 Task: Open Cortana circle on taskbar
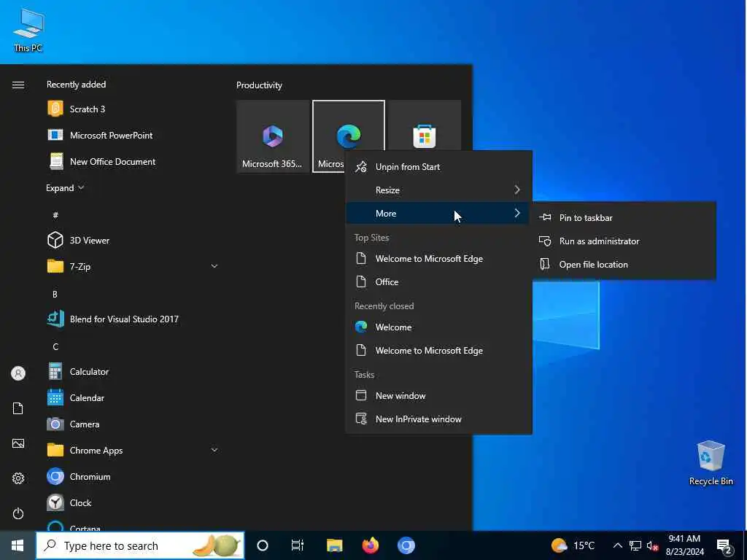263,545
